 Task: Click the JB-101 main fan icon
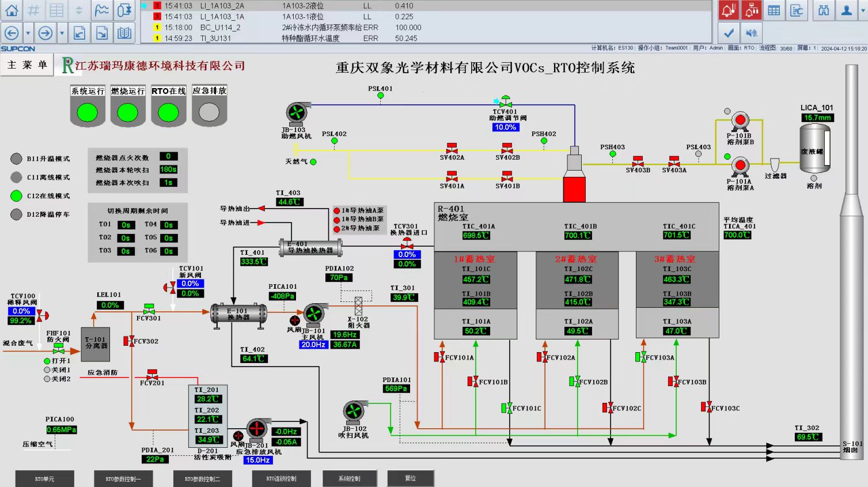[314, 315]
